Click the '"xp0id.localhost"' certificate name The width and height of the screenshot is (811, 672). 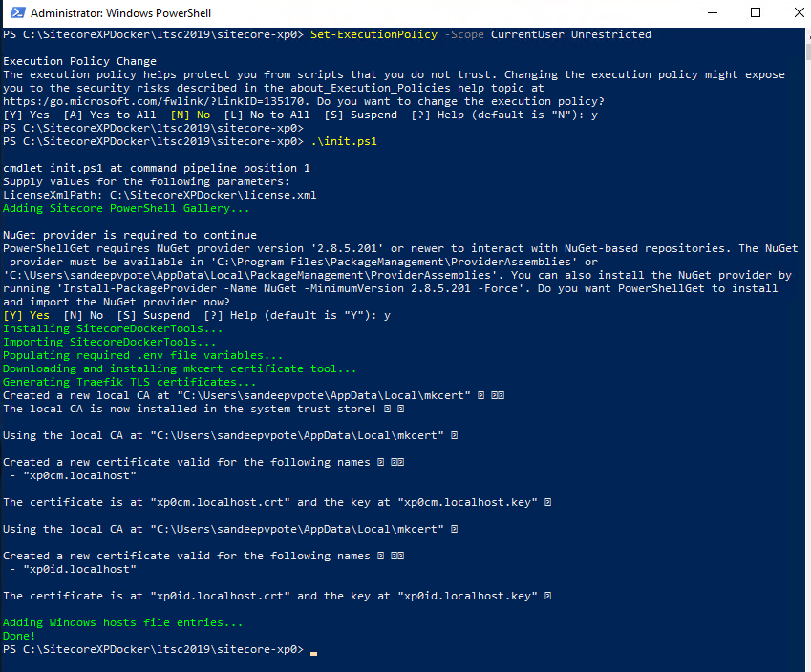coord(79,569)
